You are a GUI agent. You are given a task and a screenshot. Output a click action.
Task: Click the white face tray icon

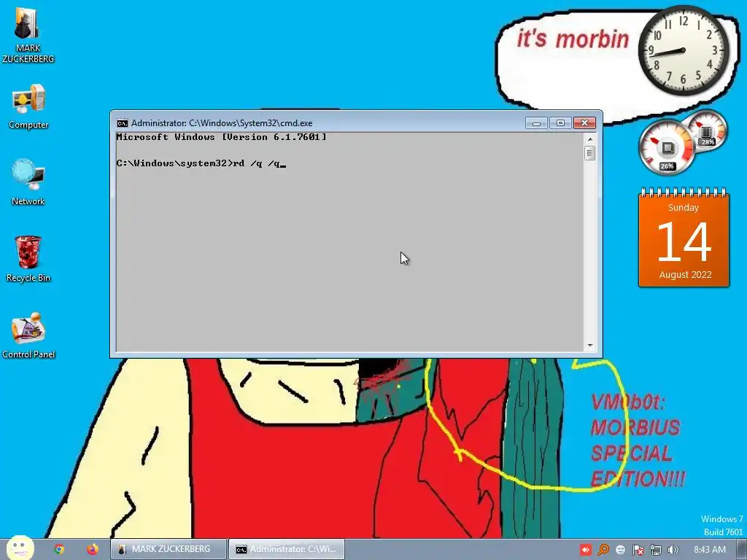click(620, 550)
